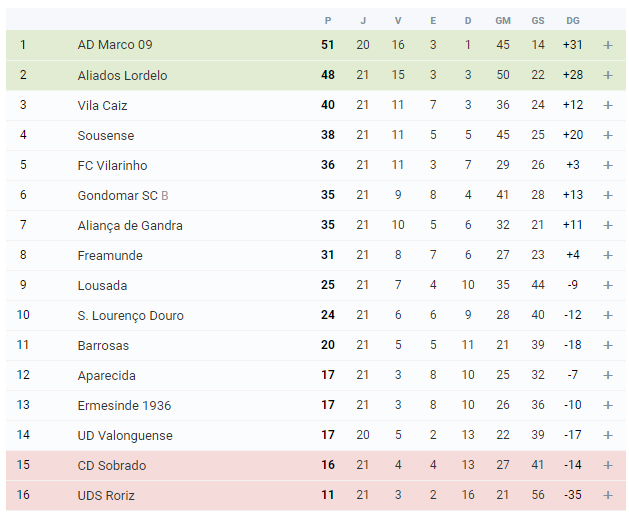
Task: Open plus icon on CD Sobrado row
Action: pyautogui.click(x=608, y=465)
